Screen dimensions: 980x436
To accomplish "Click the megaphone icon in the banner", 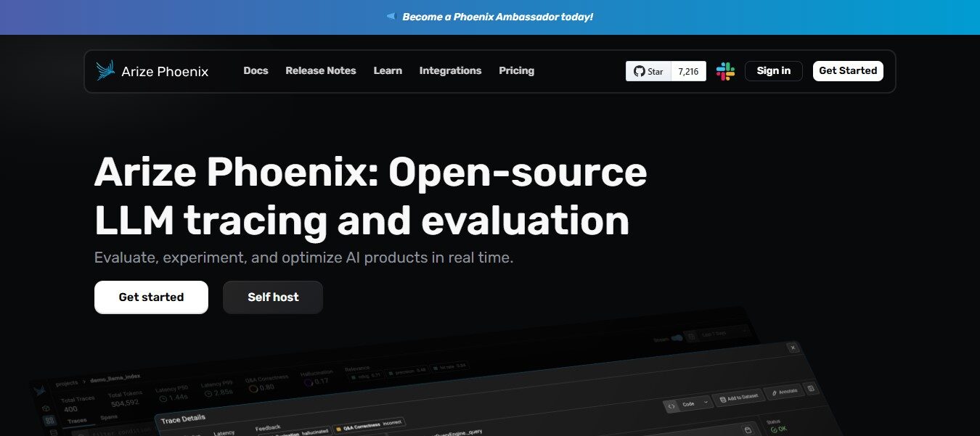I will (x=391, y=16).
